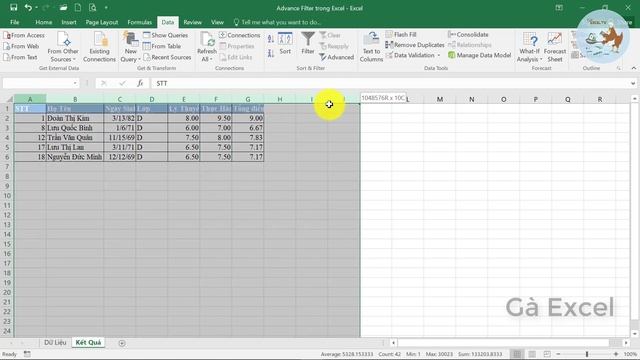Screen dimensions: 640x360
Task: Switch to the Review tab
Action: 192,22
